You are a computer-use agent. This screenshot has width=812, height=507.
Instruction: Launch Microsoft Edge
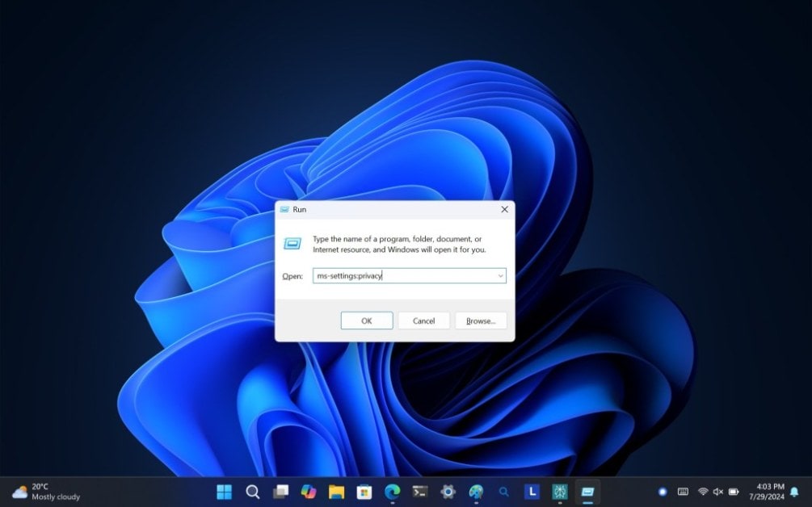tap(392, 492)
